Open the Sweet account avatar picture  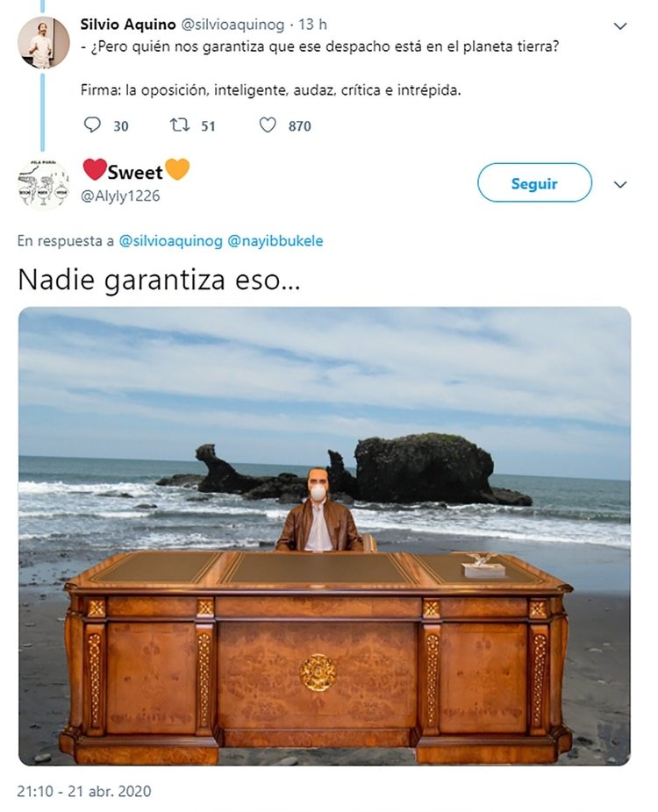click(x=44, y=184)
